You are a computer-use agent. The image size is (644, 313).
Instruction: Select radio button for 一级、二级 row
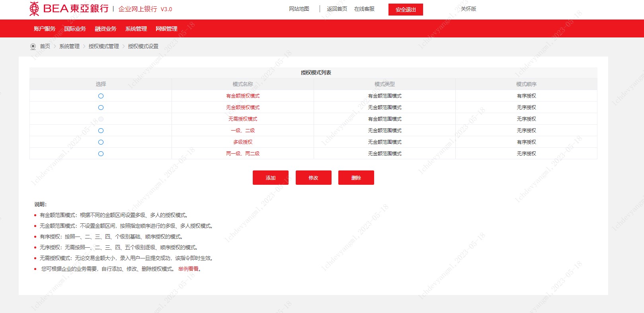tap(101, 131)
